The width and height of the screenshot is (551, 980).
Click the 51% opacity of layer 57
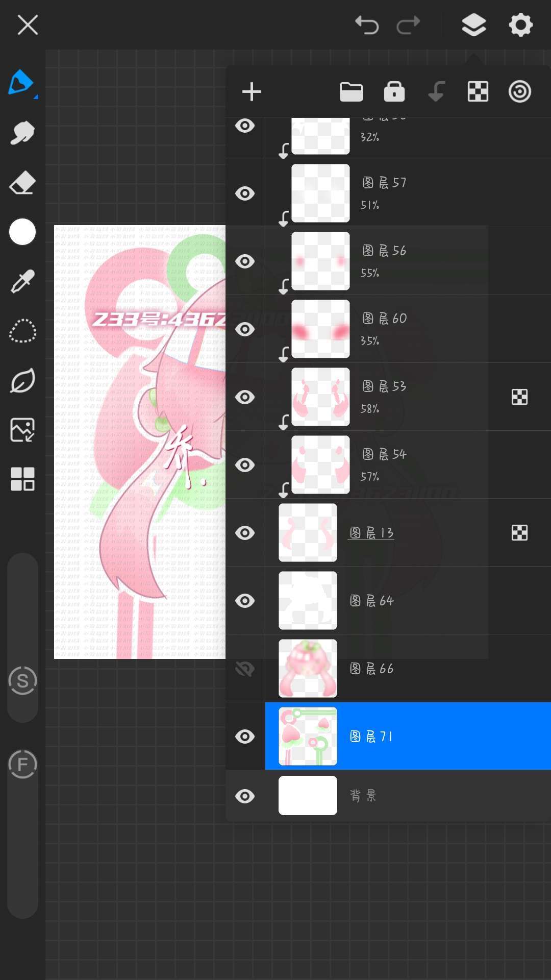370,205
